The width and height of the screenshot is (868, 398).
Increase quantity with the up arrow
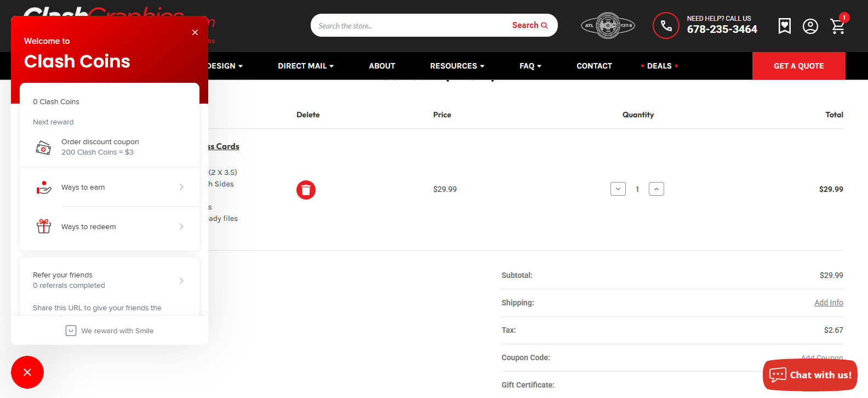pos(656,189)
